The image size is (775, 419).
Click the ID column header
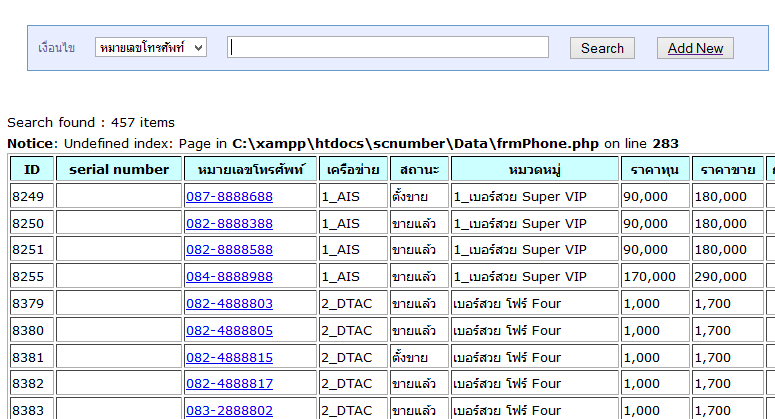click(32, 169)
